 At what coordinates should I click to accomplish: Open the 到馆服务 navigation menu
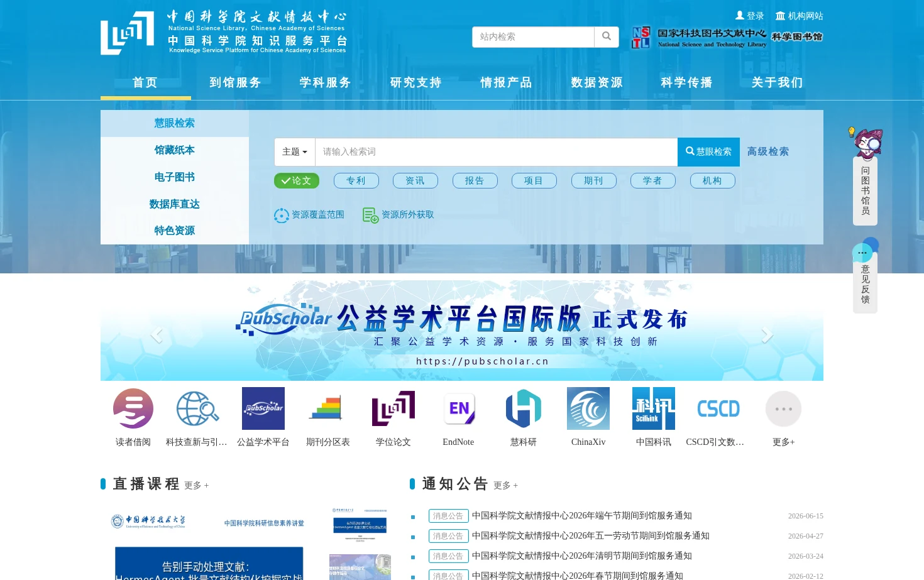(x=236, y=82)
